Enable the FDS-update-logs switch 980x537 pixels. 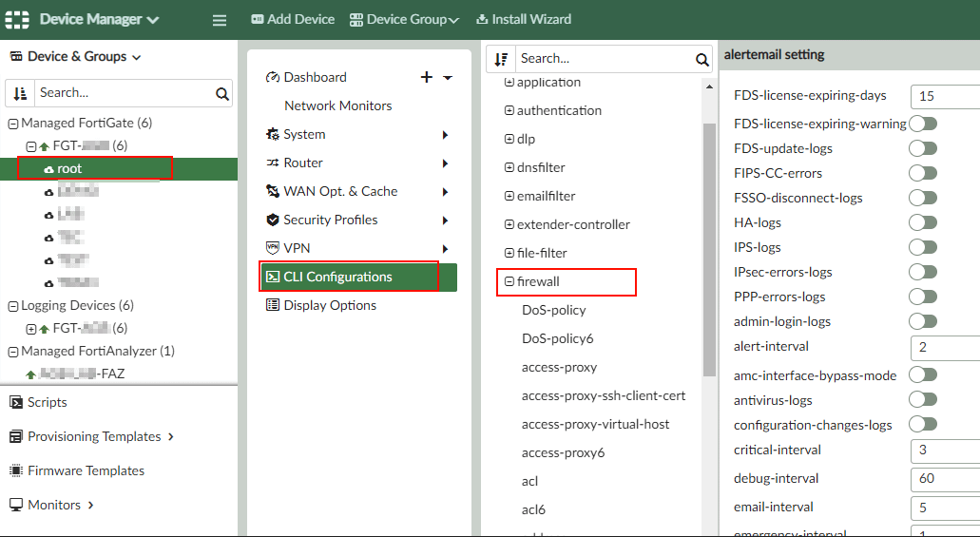point(923,148)
